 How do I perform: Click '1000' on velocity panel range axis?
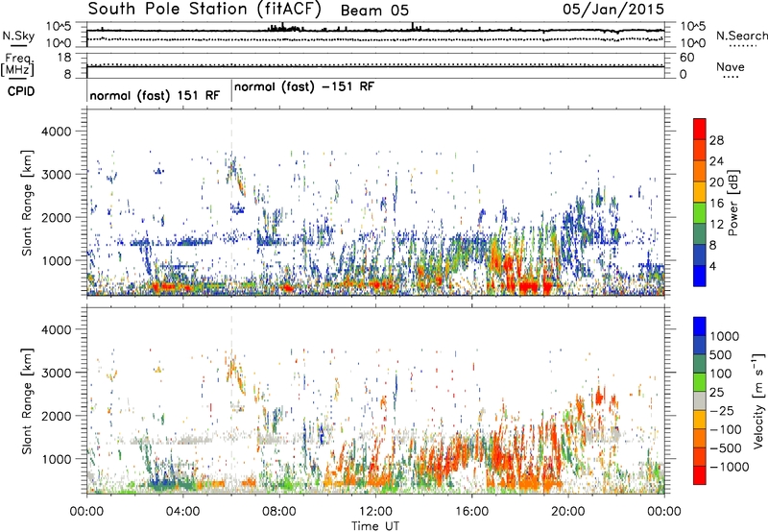pyautogui.click(x=57, y=459)
